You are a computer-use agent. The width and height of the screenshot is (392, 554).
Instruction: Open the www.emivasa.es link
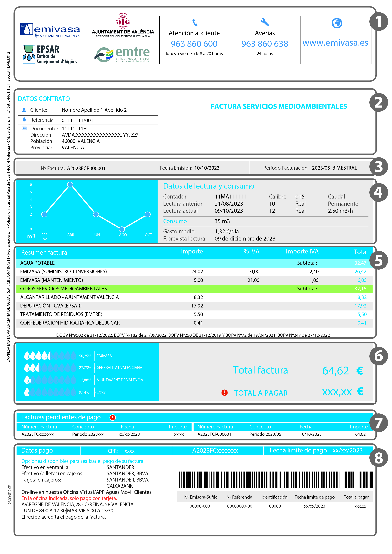point(335,43)
